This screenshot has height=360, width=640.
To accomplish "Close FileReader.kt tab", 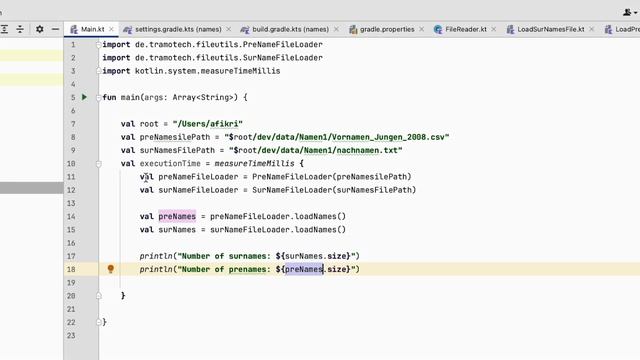I will (x=494, y=29).
